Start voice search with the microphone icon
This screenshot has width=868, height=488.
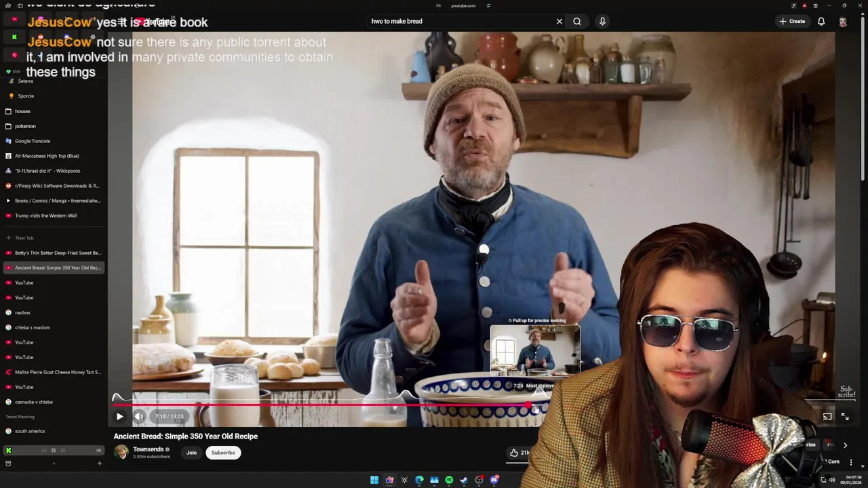pos(602,21)
